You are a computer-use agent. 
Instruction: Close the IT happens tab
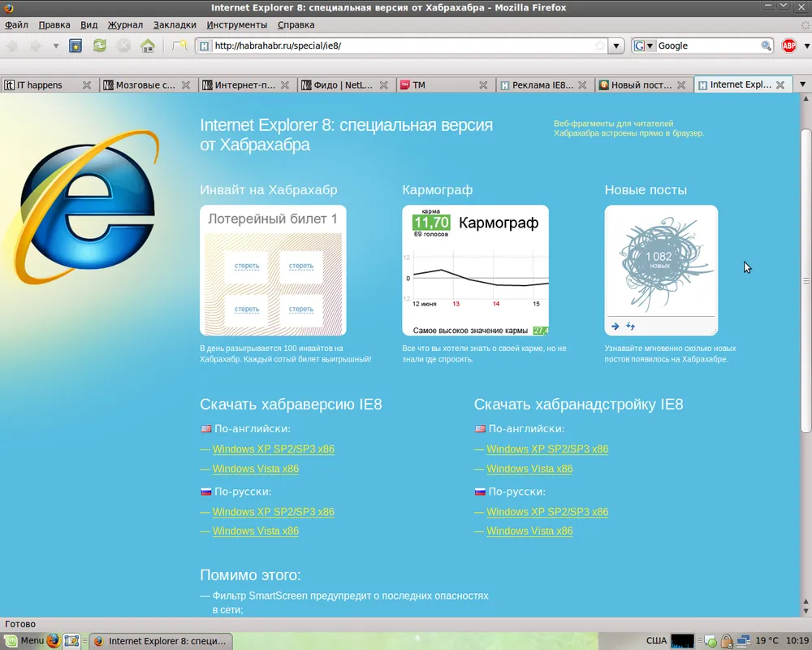pyautogui.click(x=87, y=85)
